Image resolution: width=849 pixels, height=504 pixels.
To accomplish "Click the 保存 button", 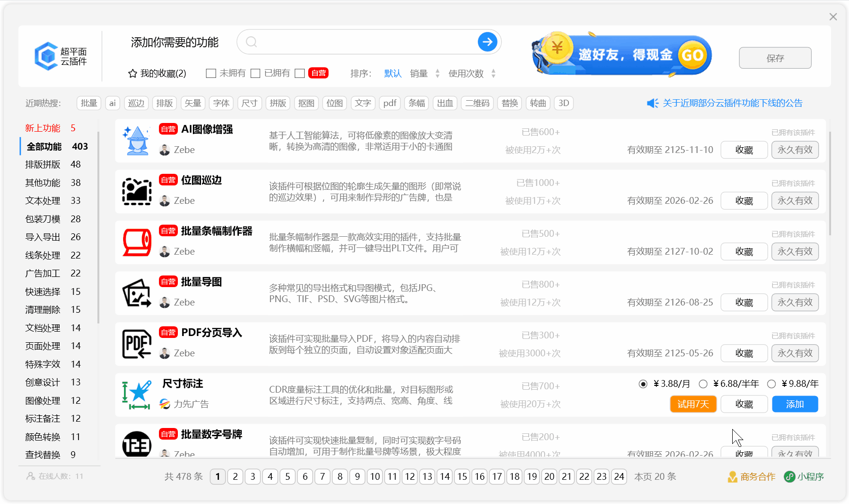I will (x=775, y=58).
